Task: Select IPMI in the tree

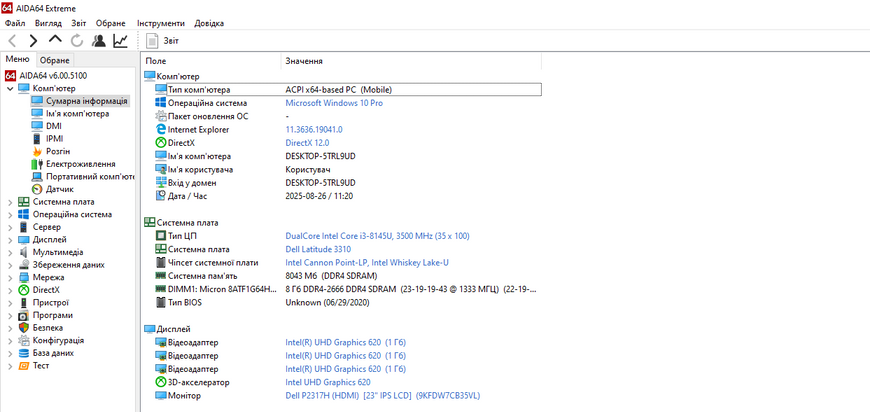Action: [x=55, y=139]
